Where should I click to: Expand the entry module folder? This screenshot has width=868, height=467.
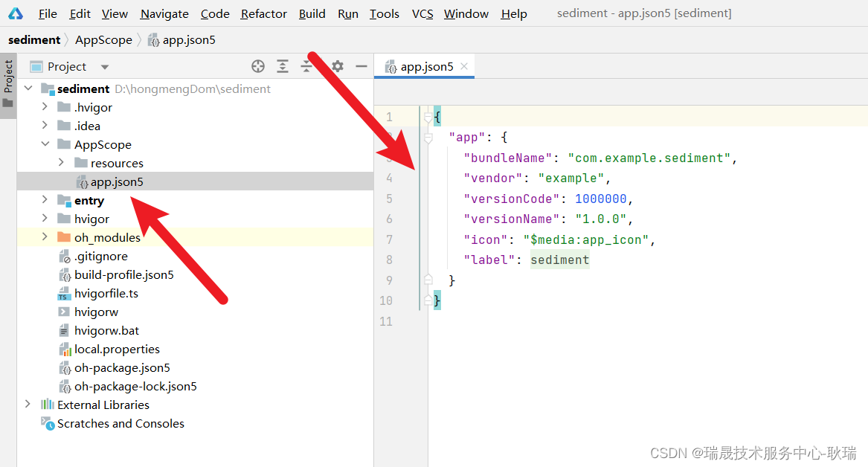45,200
